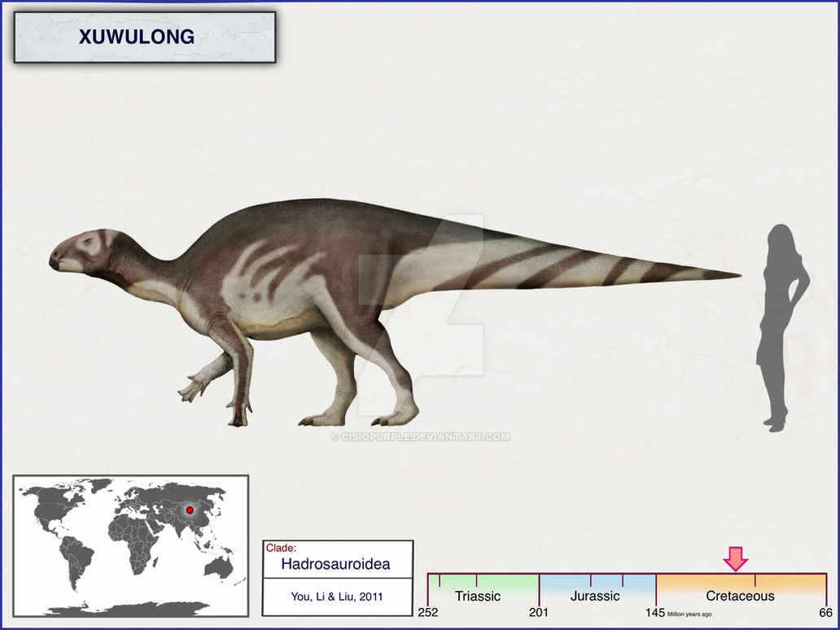This screenshot has width=840, height=630.
Task: Click the Hadrosauroidea clade name
Action: coord(335,564)
